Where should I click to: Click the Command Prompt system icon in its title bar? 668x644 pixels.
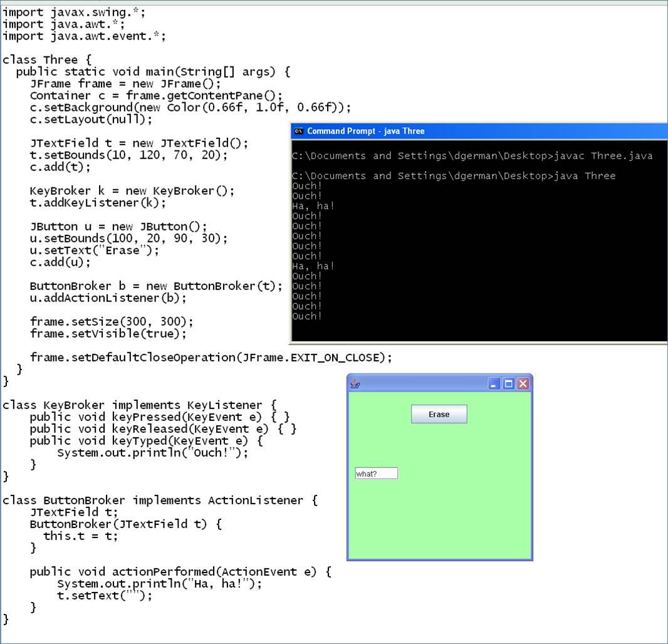coord(299,131)
